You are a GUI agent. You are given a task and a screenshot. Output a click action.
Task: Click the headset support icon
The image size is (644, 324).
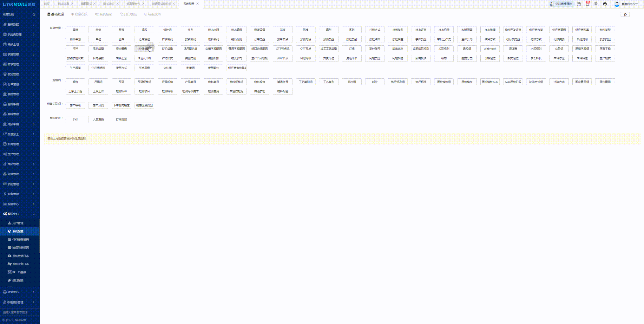coord(605,4)
